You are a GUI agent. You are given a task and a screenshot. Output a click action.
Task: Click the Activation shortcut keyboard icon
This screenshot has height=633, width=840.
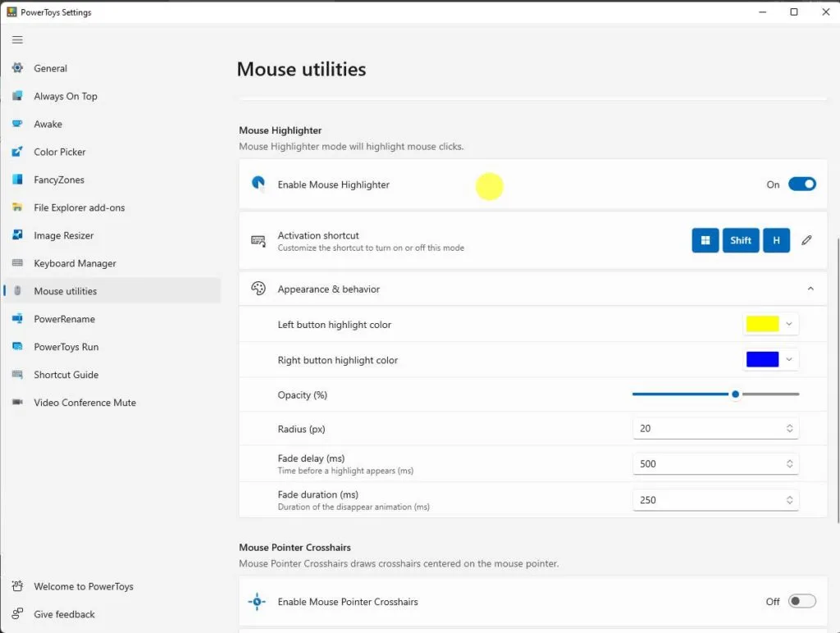coord(258,241)
